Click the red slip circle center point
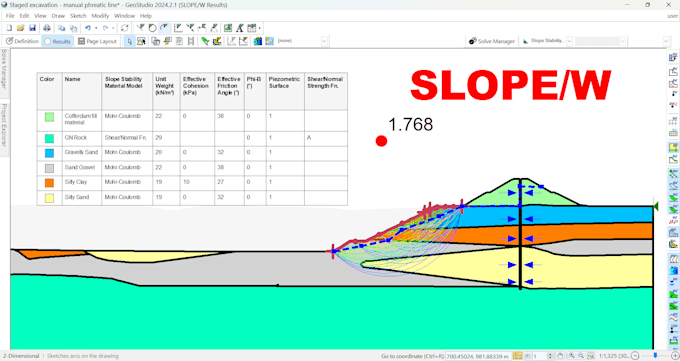This screenshot has height=361, width=680. point(381,141)
